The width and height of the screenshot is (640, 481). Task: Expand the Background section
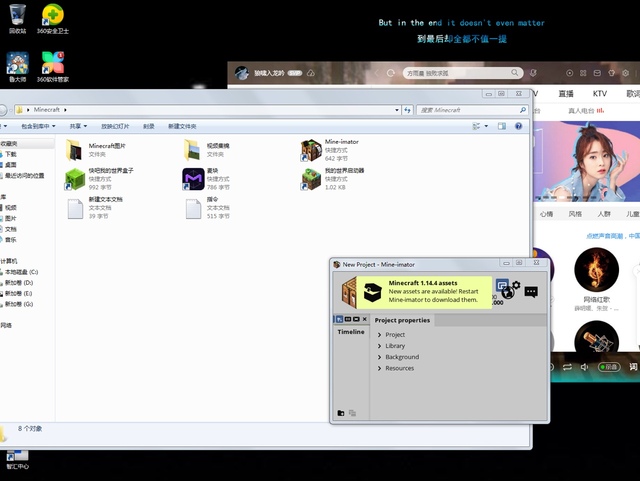click(x=380, y=357)
